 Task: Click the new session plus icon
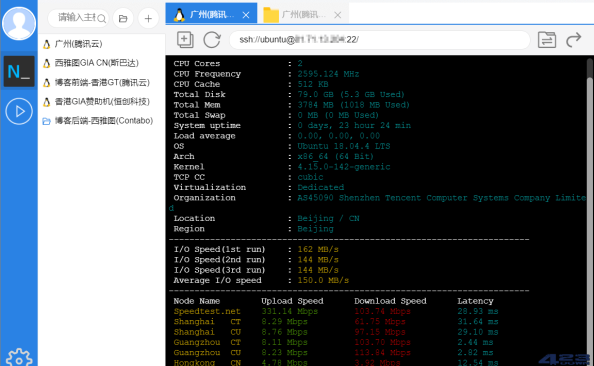(185, 39)
